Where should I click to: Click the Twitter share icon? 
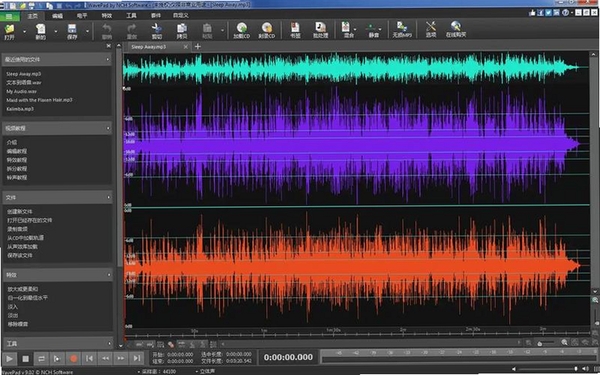click(x=548, y=13)
